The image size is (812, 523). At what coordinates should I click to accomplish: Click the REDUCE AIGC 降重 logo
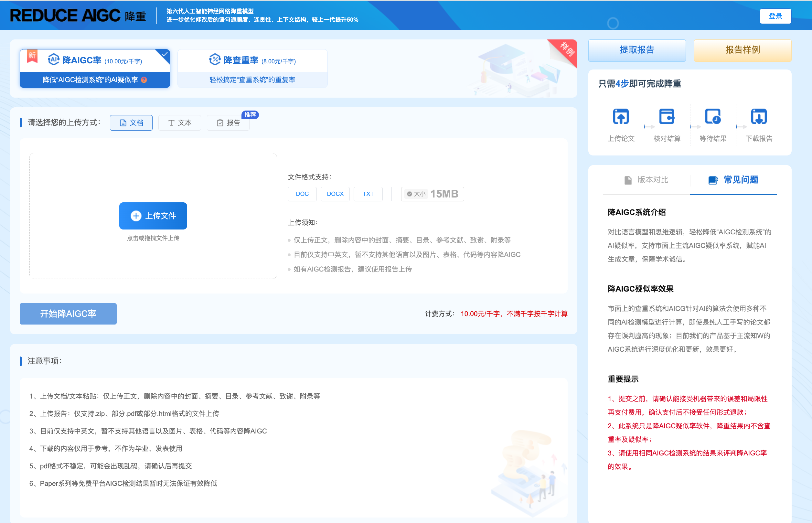[78, 16]
